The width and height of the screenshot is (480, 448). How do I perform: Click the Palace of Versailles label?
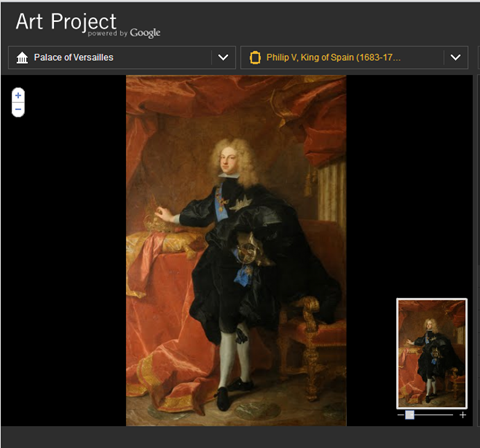point(74,58)
